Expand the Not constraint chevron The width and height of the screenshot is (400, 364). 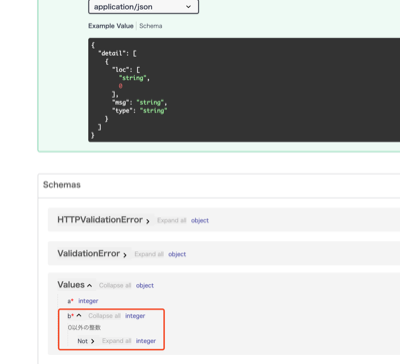(x=92, y=341)
